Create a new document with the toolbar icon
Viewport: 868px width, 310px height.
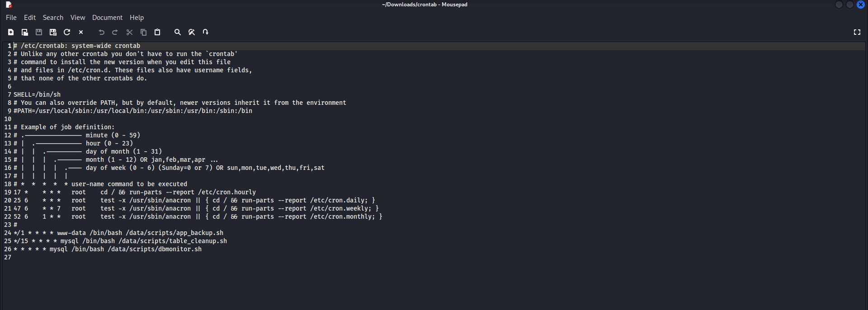point(11,32)
